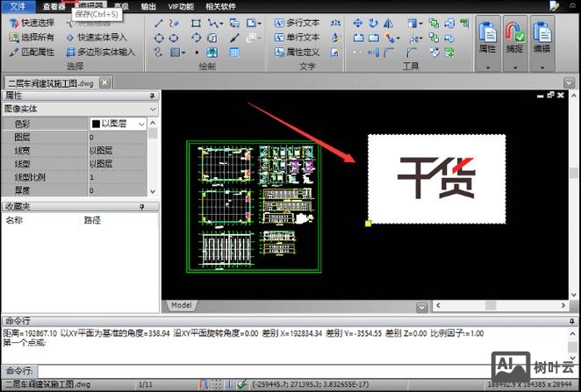Click the 名称 column header in favorites

tap(14, 220)
